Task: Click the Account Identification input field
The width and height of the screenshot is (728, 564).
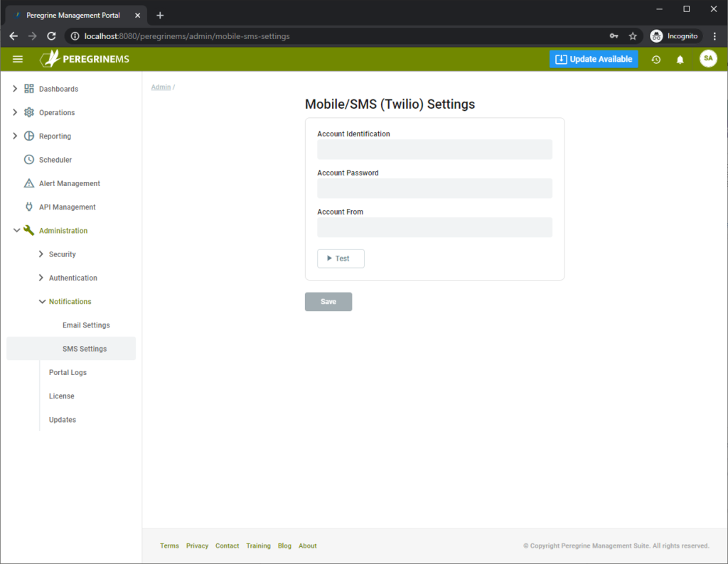Action: pos(434,149)
